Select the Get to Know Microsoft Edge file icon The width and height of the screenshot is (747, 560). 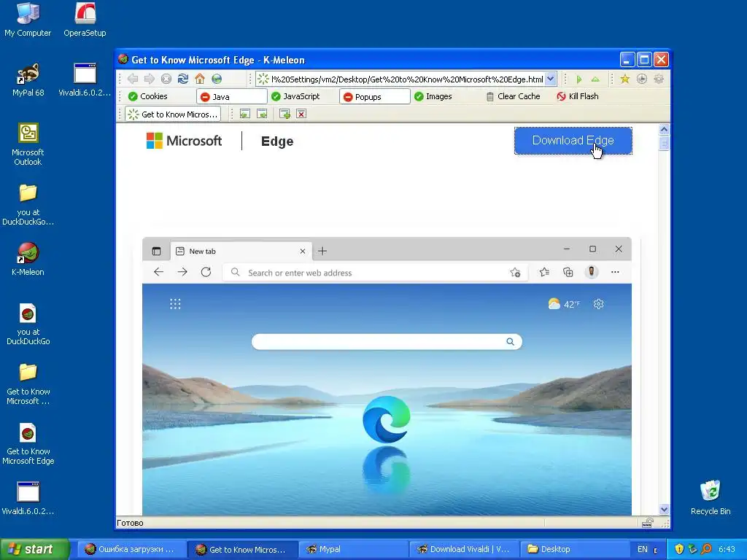(x=28, y=444)
